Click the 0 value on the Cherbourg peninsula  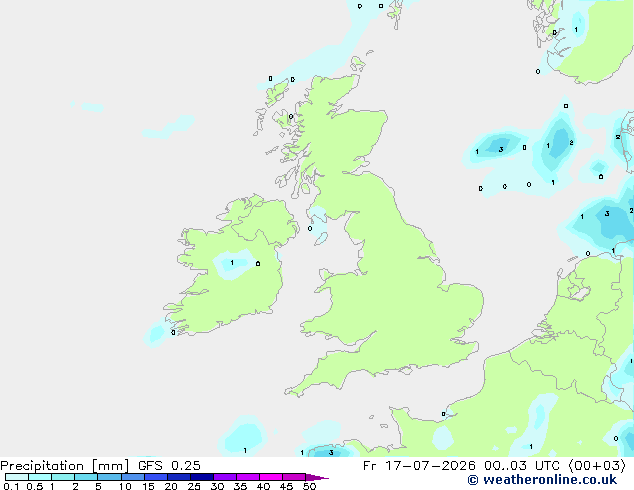(x=443, y=414)
